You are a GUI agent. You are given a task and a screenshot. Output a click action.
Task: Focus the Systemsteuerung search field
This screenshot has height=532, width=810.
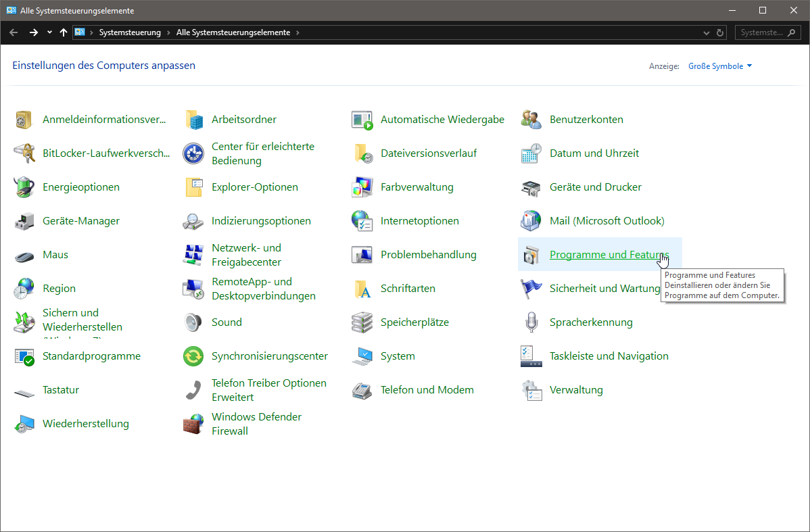tap(767, 32)
